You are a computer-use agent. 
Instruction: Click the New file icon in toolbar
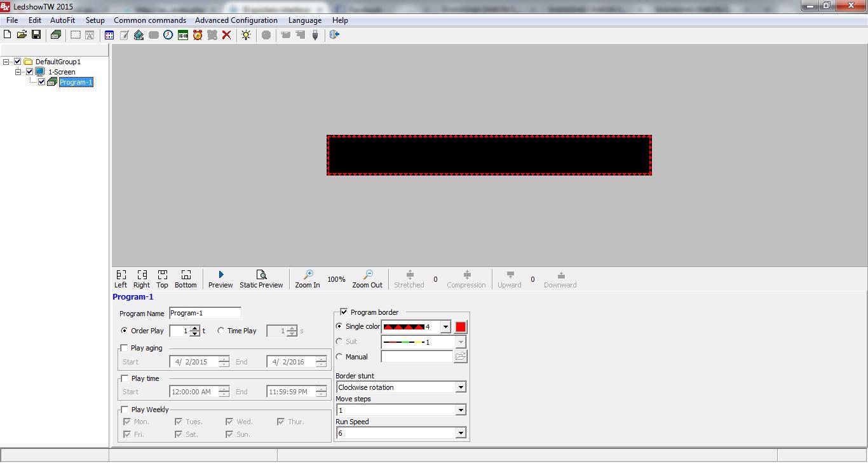tap(8, 35)
